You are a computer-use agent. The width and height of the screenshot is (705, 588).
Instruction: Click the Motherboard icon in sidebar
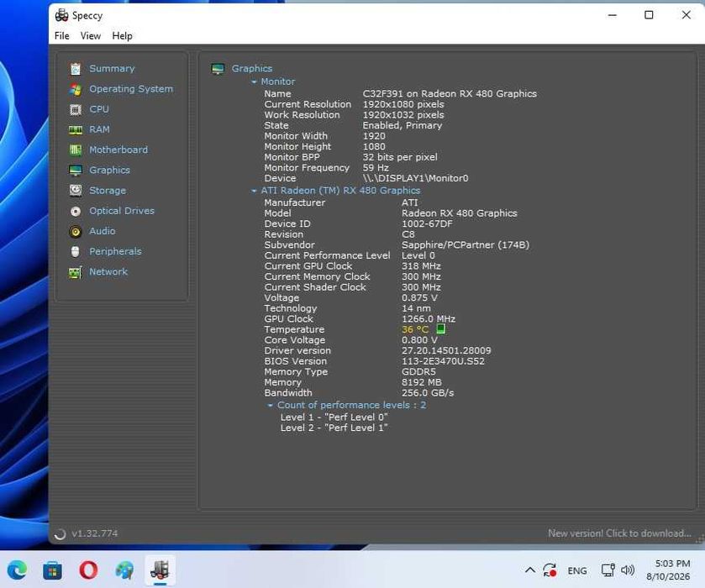[x=76, y=150]
